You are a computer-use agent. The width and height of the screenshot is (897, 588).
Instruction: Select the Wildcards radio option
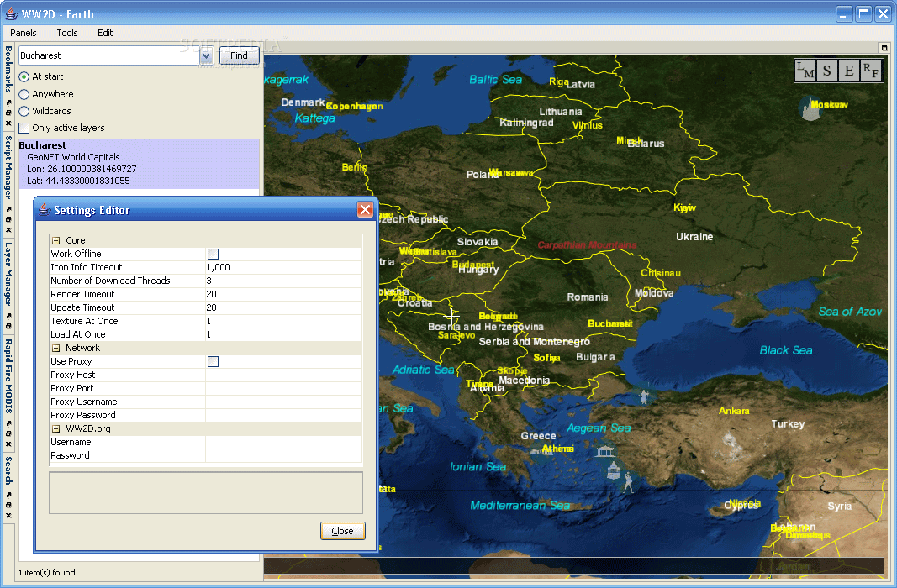click(x=24, y=111)
